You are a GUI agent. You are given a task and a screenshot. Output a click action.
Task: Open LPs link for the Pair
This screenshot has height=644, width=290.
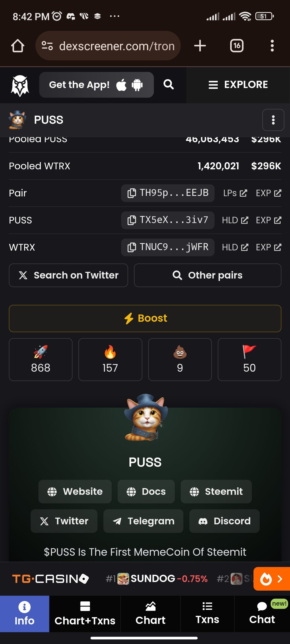pos(235,193)
